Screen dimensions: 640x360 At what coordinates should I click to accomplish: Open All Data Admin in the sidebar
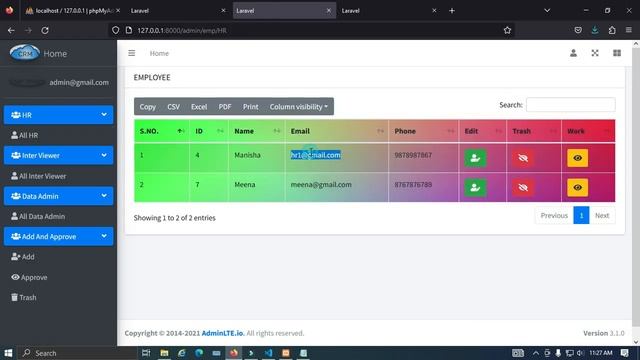pyautogui.click(x=38, y=216)
